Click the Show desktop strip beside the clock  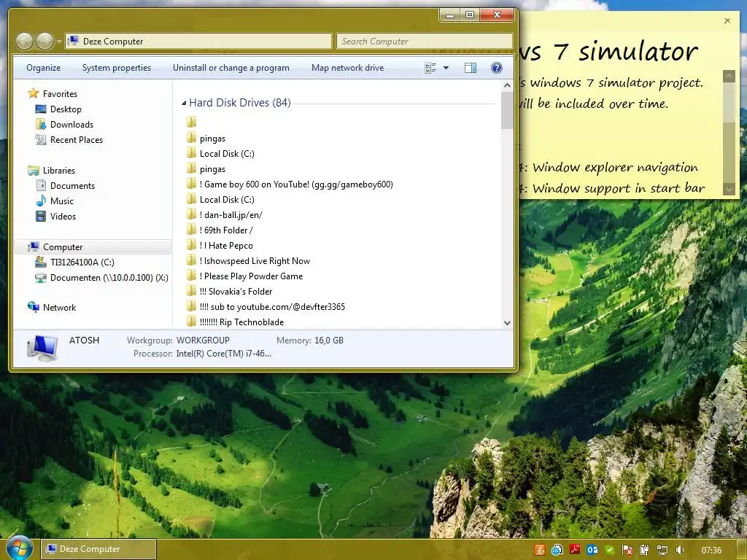tap(742, 550)
